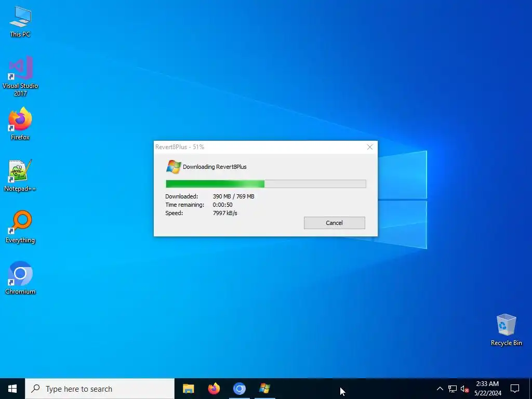The width and height of the screenshot is (532, 399).
Task: Open network status tray icon
Action: (x=453, y=389)
